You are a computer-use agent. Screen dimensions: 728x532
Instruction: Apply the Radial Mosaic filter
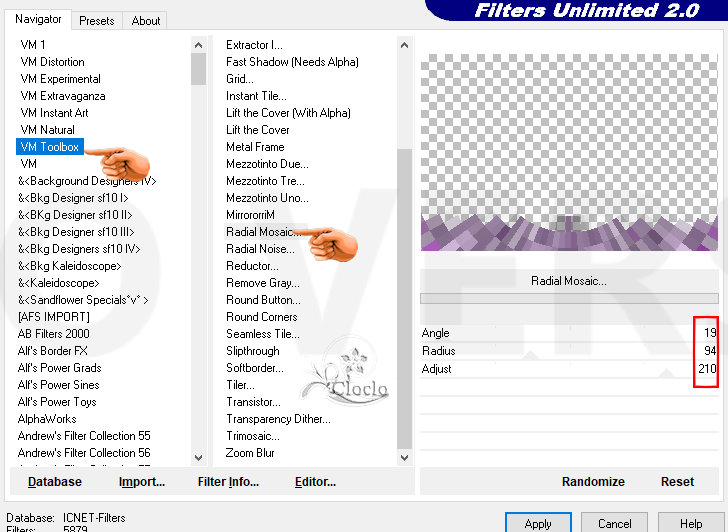coord(538,524)
